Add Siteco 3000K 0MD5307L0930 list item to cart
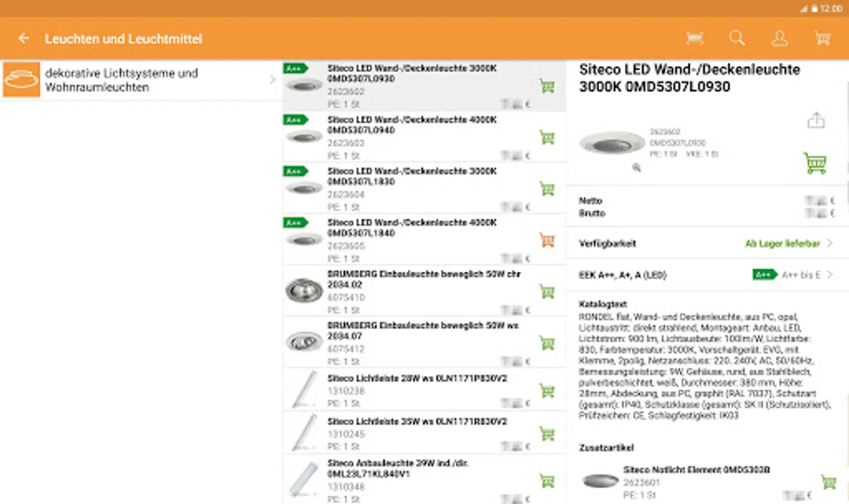 point(547,86)
